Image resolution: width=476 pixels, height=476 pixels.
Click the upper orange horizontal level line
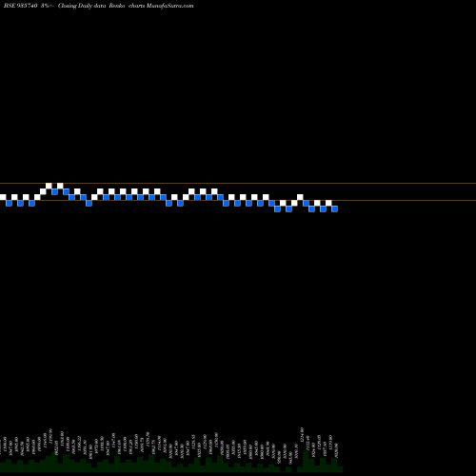pyautogui.click(x=238, y=183)
